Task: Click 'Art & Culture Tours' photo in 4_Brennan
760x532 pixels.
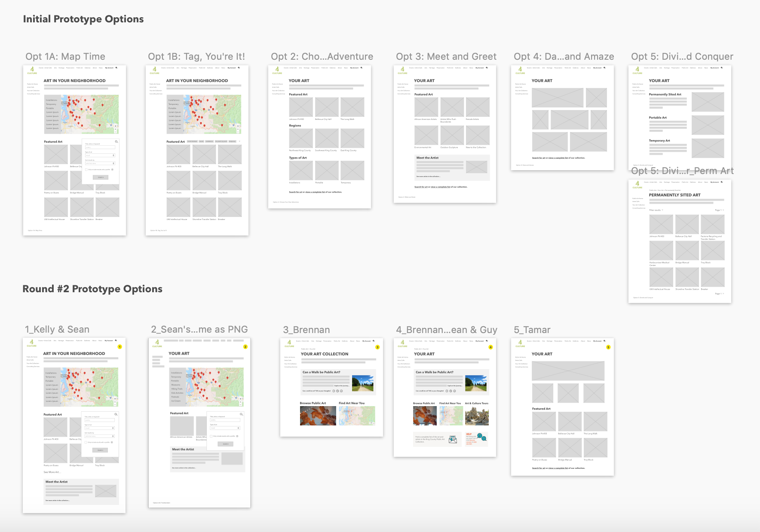Action: [477, 416]
